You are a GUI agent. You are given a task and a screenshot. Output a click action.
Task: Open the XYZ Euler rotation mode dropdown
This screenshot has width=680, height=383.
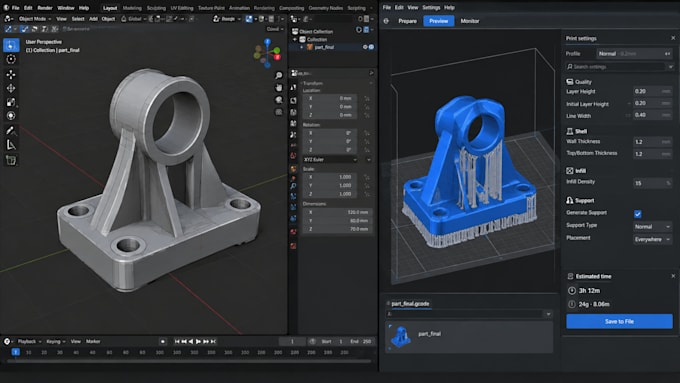click(330, 160)
